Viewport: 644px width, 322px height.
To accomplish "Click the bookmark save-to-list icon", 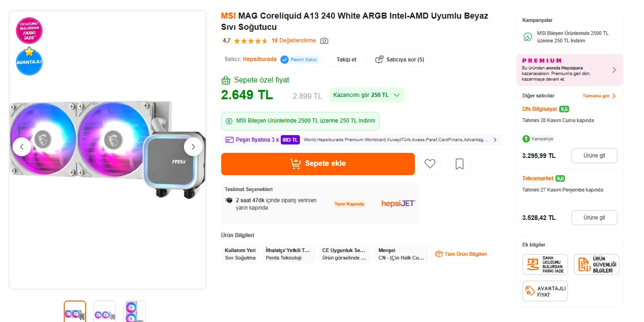I will 459,164.
